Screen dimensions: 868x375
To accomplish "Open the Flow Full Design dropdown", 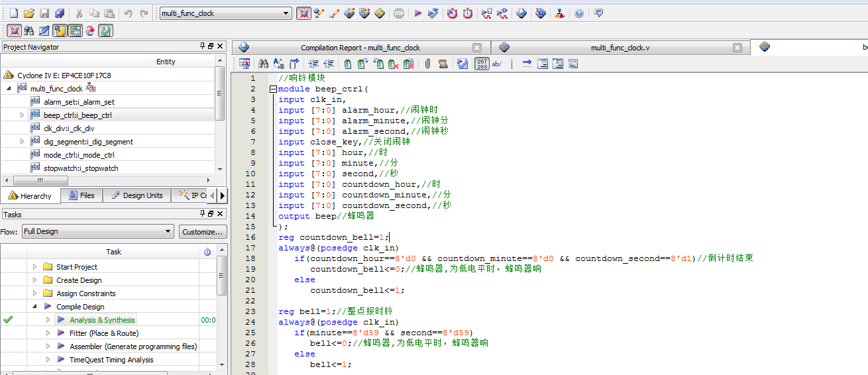I will (x=168, y=231).
